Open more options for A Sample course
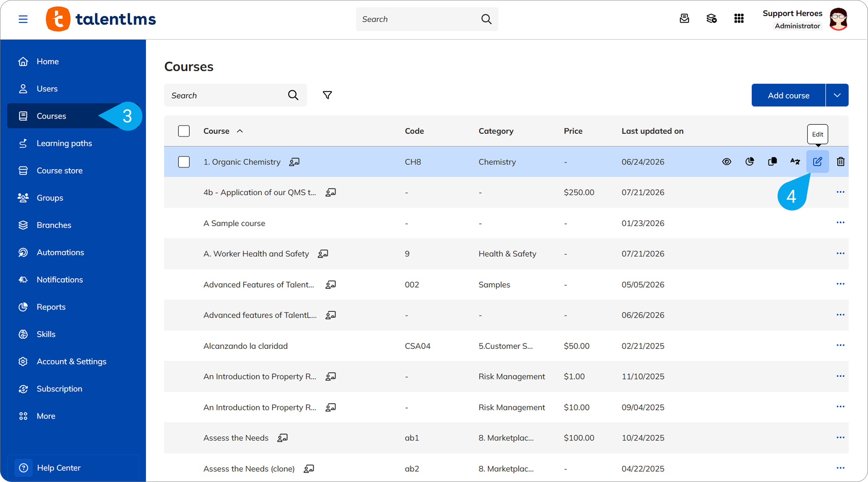The width and height of the screenshot is (868, 482). point(840,223)
